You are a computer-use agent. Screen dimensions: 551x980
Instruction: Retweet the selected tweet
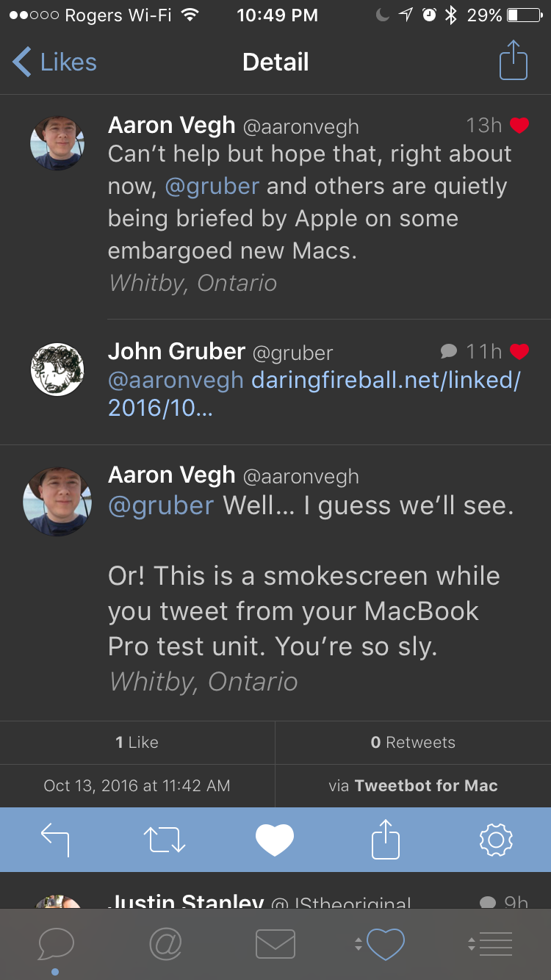[165, 840]
